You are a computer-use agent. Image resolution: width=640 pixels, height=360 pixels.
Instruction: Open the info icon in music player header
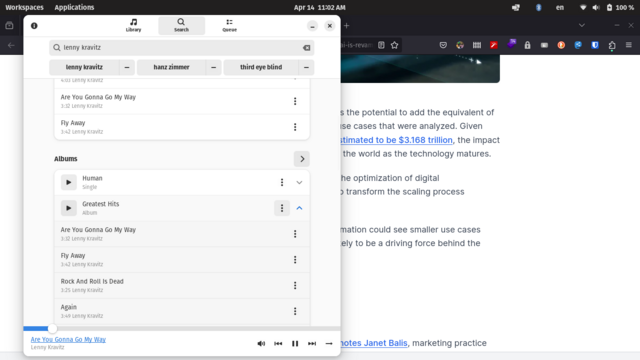[34, 26]
